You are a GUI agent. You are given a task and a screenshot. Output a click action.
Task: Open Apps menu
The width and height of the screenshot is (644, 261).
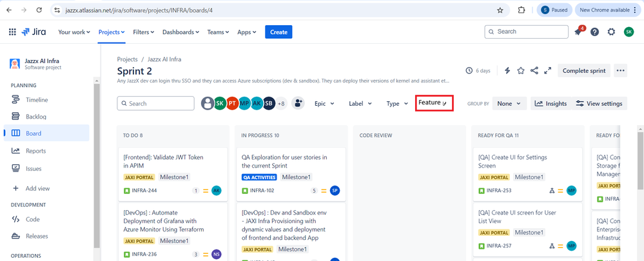click(246, 32)
